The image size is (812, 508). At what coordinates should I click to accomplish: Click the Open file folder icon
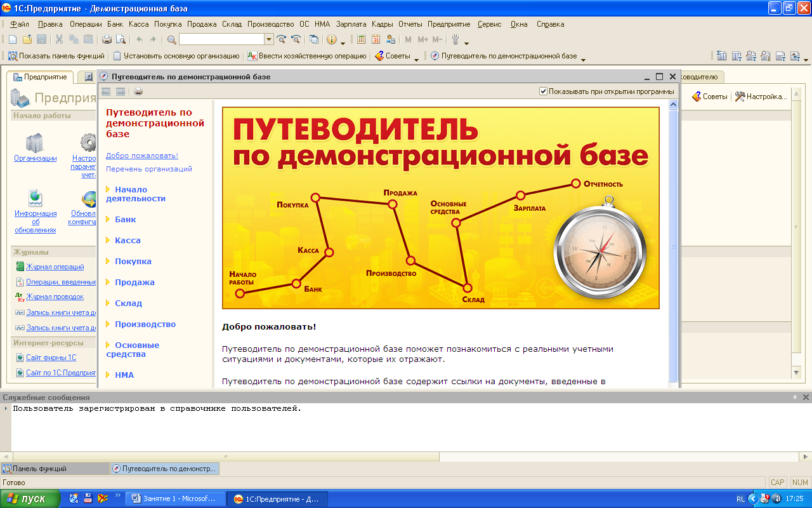coord(27,39)
